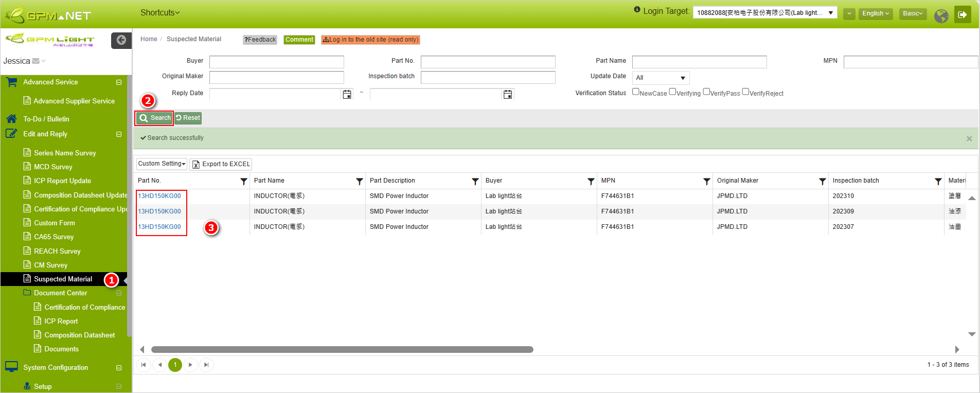980x393 pixels.
Task: Open the Basic dropdown
Action: pyautogui.click(x=913, y=13)
